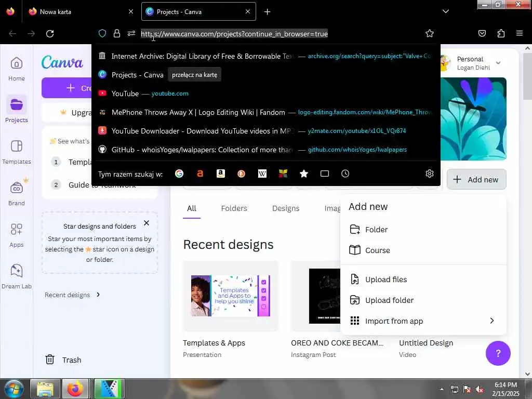532x399 pixels.
Task: Open Firefox extensions menu
Action: point(501,33)
